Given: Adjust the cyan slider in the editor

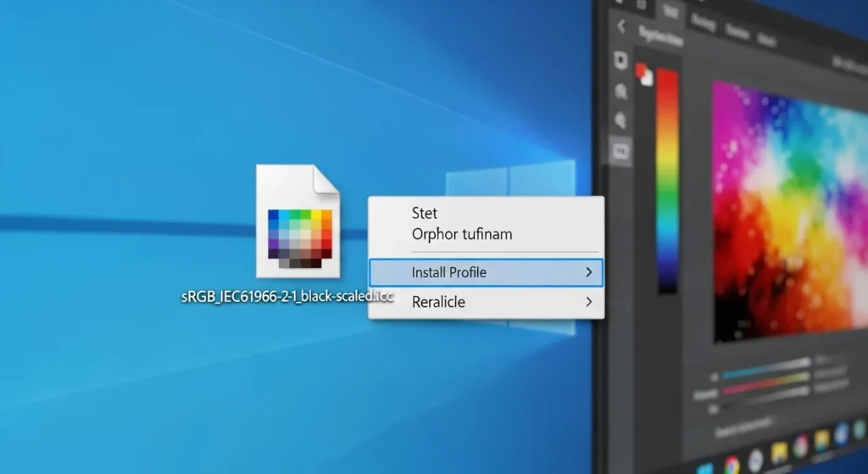Looking at the screenshot, I should tap(766, 369).
